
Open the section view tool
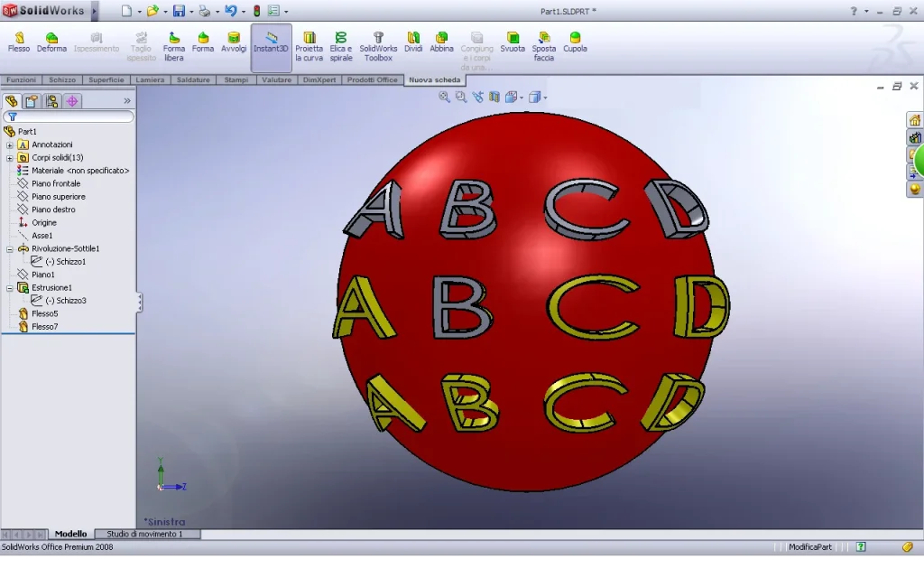494,97
